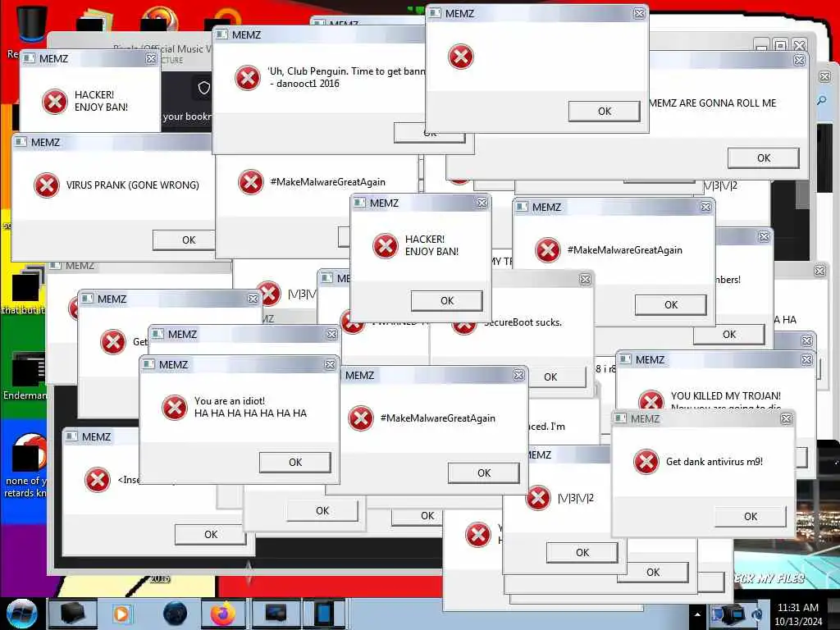This screenshot has width=840, height=630.
Task: Close the HACKER! dialog lacking an OK button
Action: coord(151,58)
